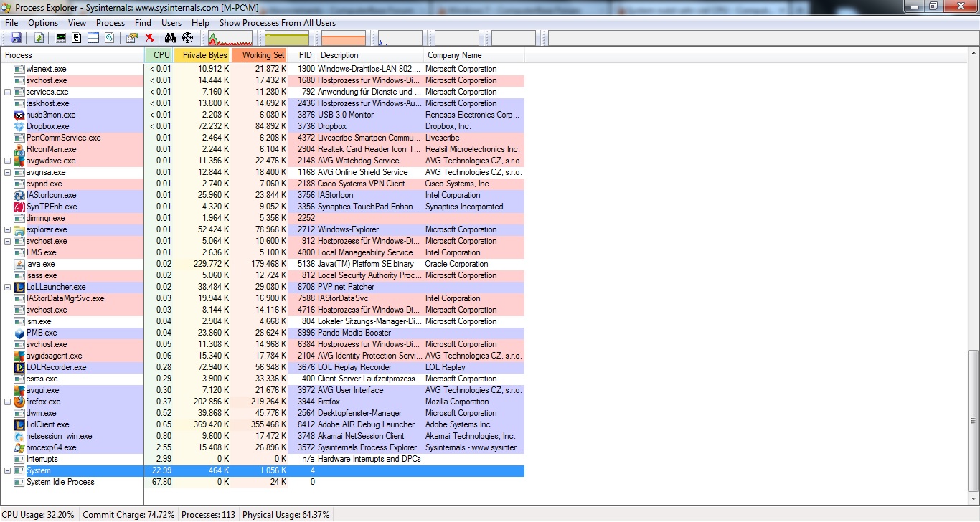Select the csrss.exe process row

262,379
